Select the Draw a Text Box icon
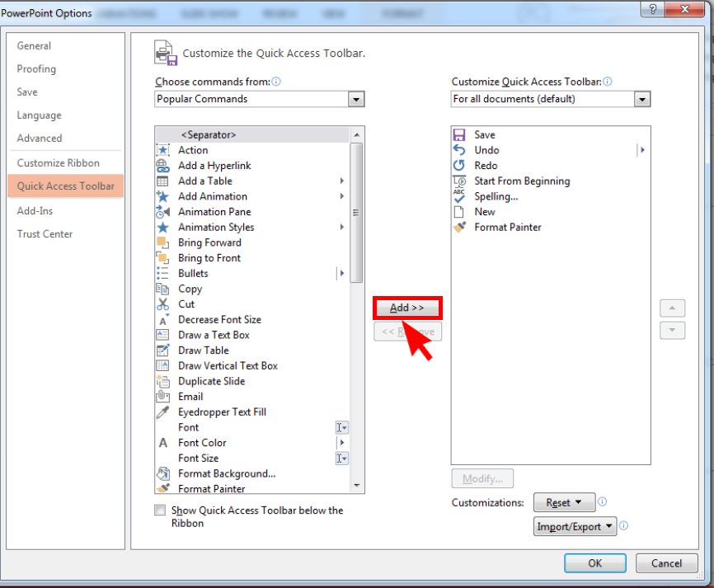This screenshot has height=588, width=714. pos(162,335)
